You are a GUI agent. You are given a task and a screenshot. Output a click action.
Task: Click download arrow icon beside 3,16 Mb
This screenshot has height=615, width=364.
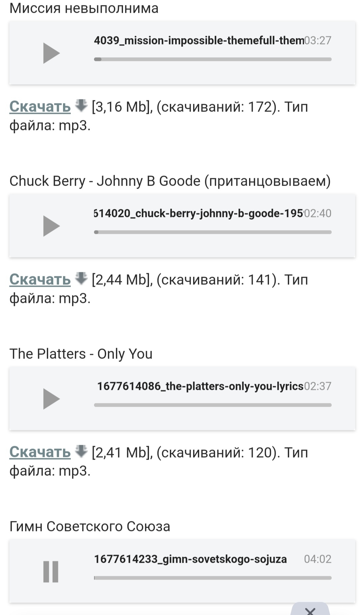point(81,105)
